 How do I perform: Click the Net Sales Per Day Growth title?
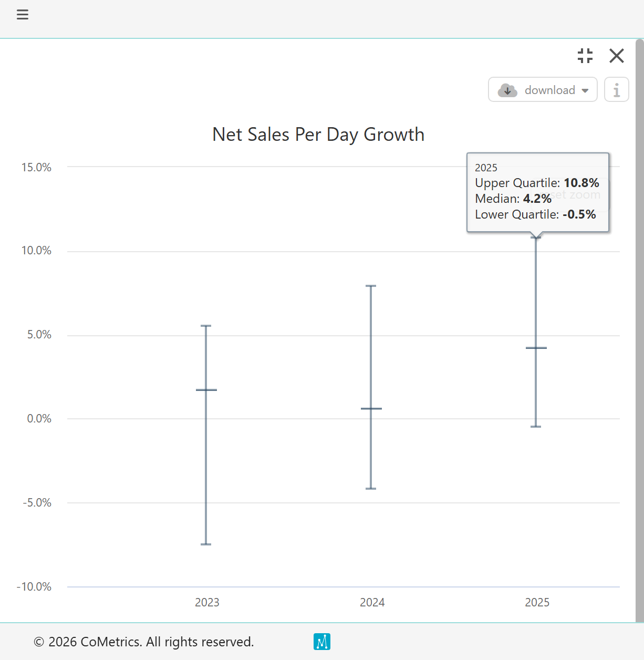(318, 135)
